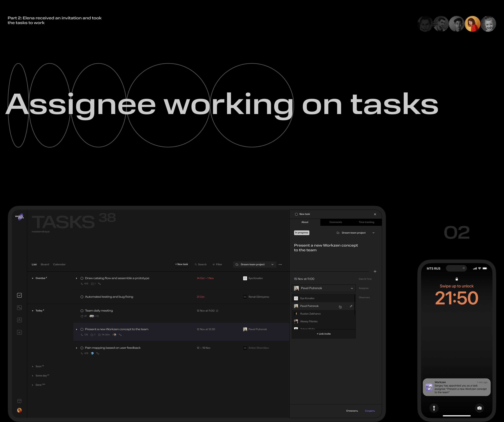Click the + Link invite button
The image size is (504, 422).
point(324,334)
